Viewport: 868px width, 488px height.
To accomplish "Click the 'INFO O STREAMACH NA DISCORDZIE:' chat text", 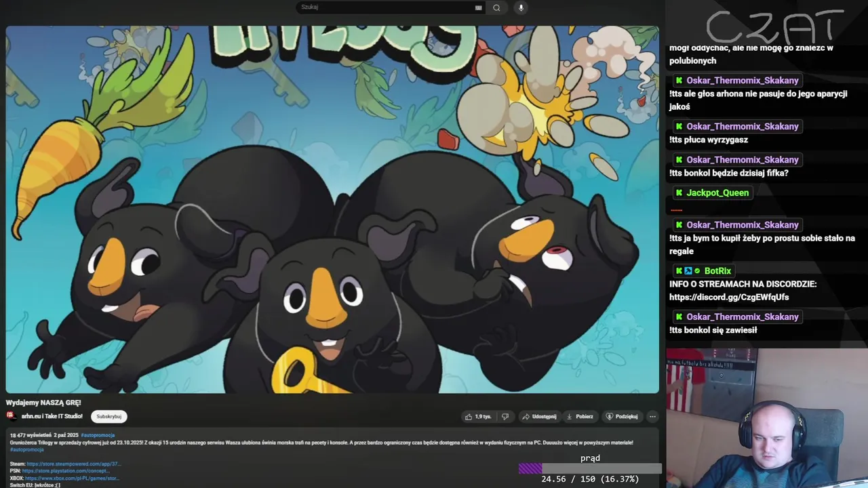I will 743,284.
